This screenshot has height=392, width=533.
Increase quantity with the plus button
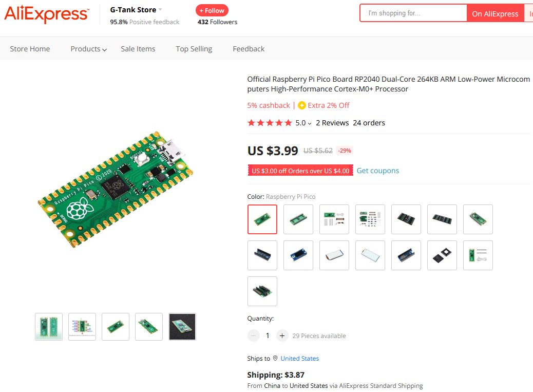coord(282,335)
